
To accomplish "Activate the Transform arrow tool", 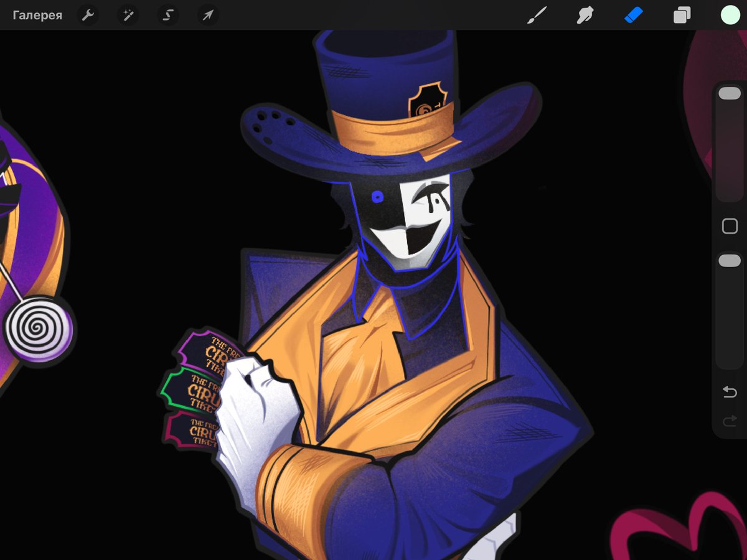I will 208,16.
